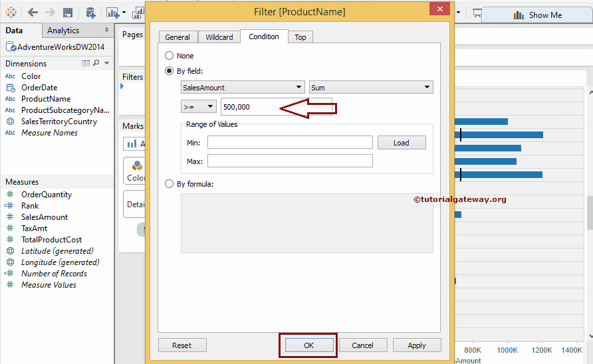
Task: Open the Dimensions header dropdown arrow
Action: point(106,63)
